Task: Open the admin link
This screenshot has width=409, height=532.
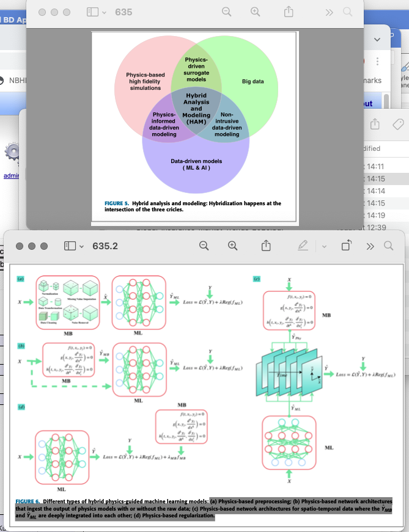Action: tap(11, 176)
